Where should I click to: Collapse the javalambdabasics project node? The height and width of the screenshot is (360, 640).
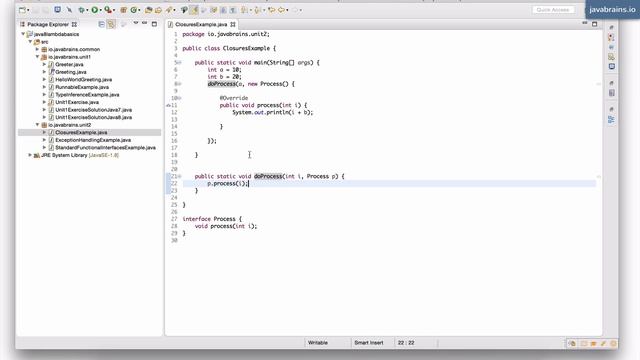click(x=23, y=34)
